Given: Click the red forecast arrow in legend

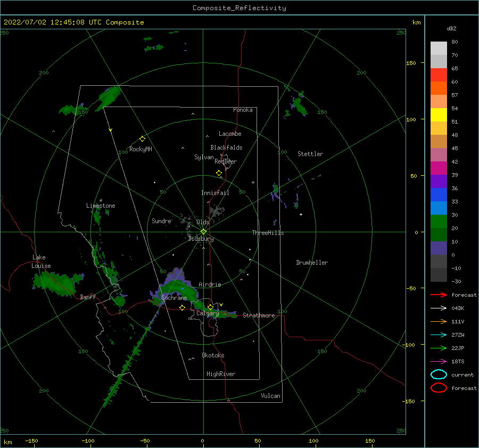Looking at the screenshot, I should point(439,295).
